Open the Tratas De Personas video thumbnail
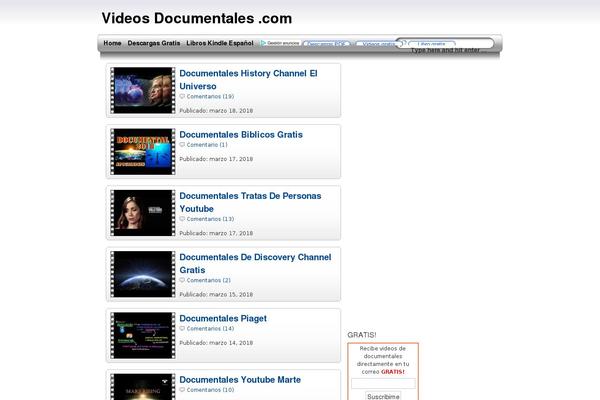 tap(143, 213)
